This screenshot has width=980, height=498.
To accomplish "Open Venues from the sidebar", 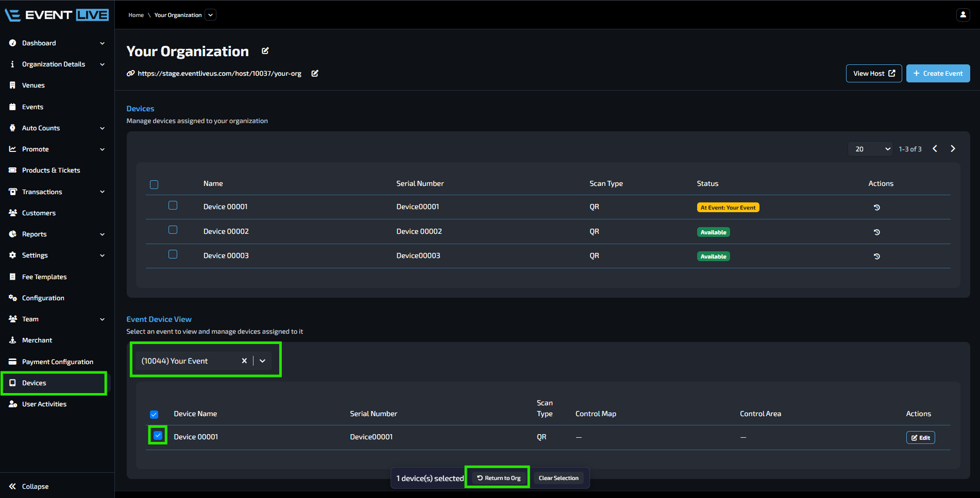I will pyautogui.click(x=33, y=85).
